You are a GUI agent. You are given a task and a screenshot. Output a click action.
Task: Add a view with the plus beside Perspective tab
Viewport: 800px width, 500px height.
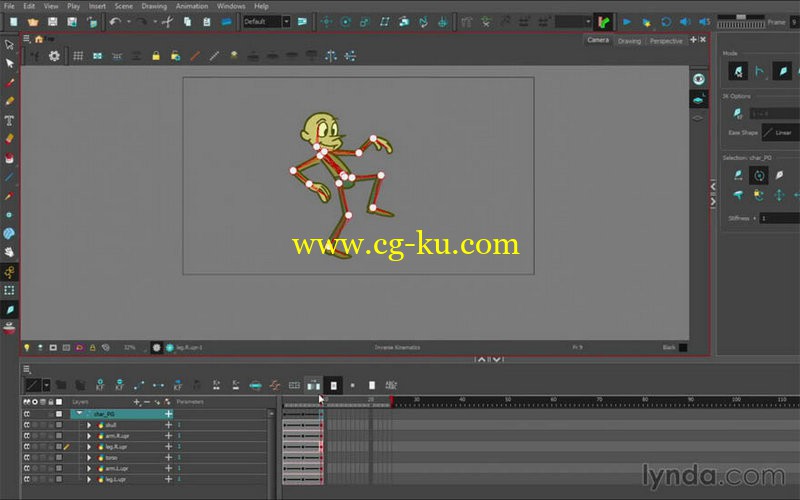(693, 40)
